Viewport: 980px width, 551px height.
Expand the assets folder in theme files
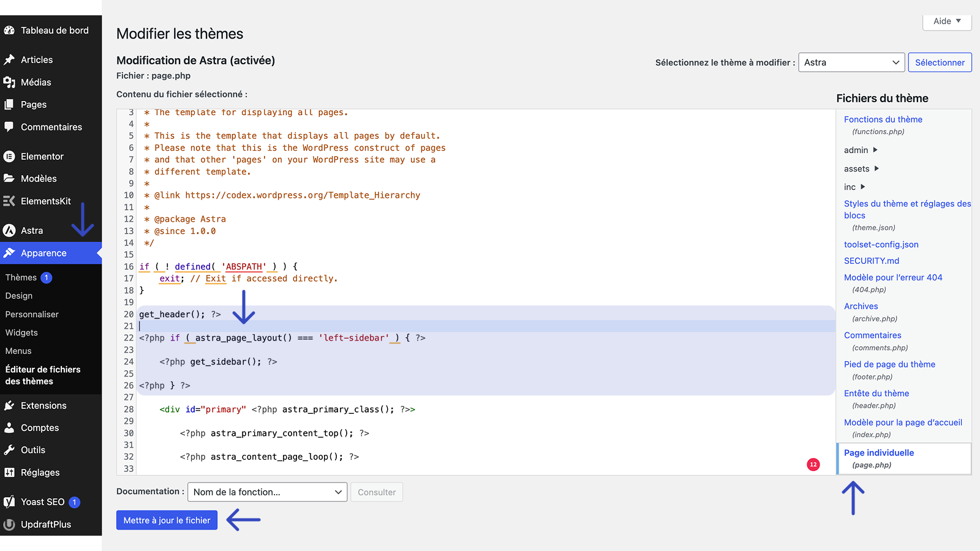point(861,168)
